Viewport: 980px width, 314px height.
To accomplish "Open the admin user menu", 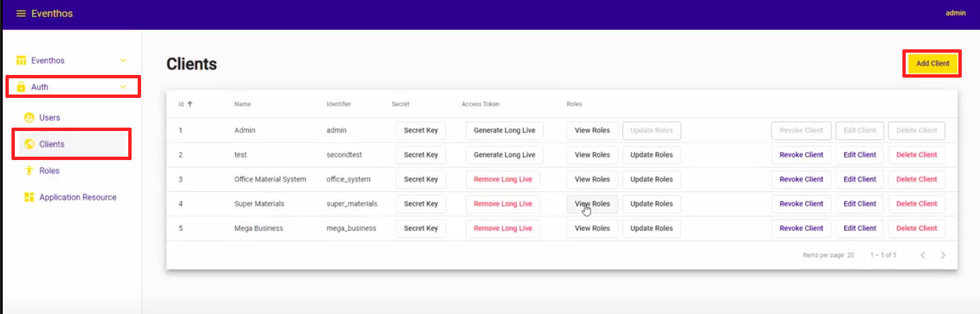I will [x=956, y=13].
